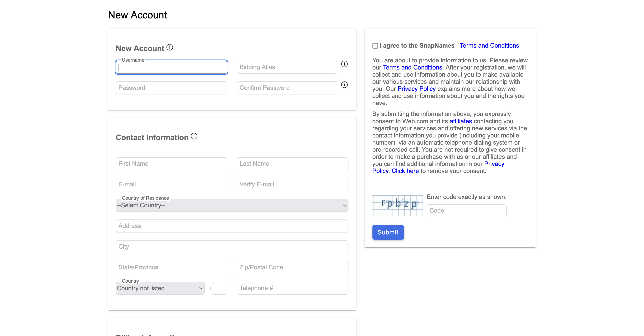The height and width of the screenshot is (336, 644).
Task: Focus the Verify E-mail field
Action: (x=292, y=185)
